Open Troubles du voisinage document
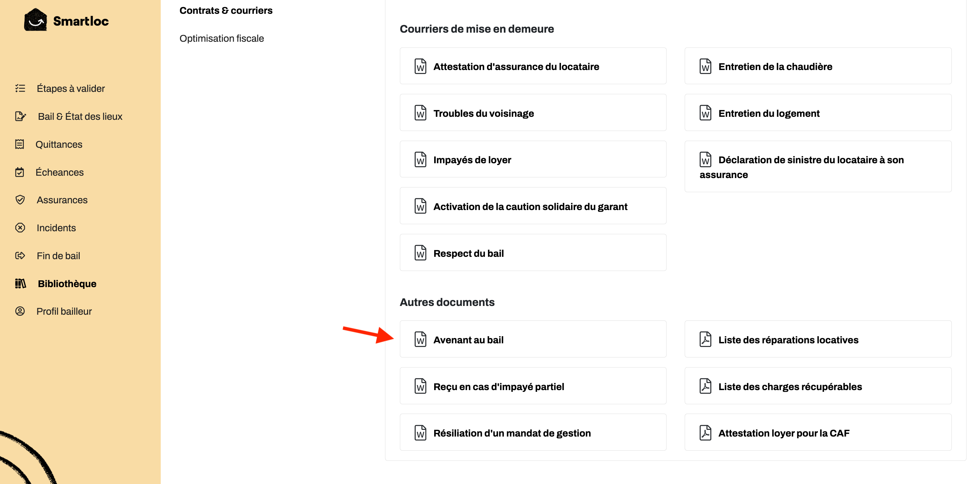The image size is (980, 484). (x=533, y=113)
